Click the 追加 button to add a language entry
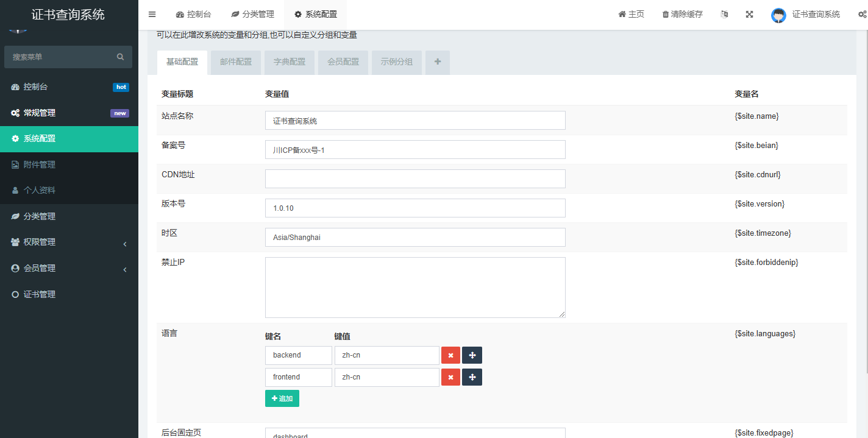This screenshot has height=438, width=868. 282,398
